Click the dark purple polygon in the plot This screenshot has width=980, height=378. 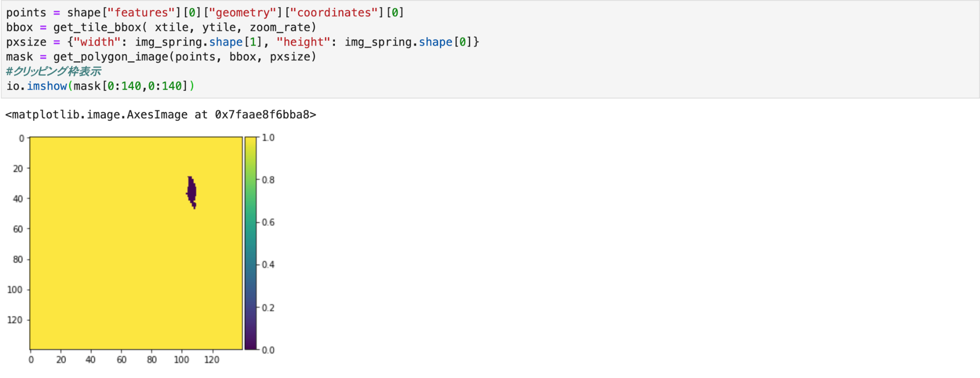pyautogui.click(x=191, y=192)
